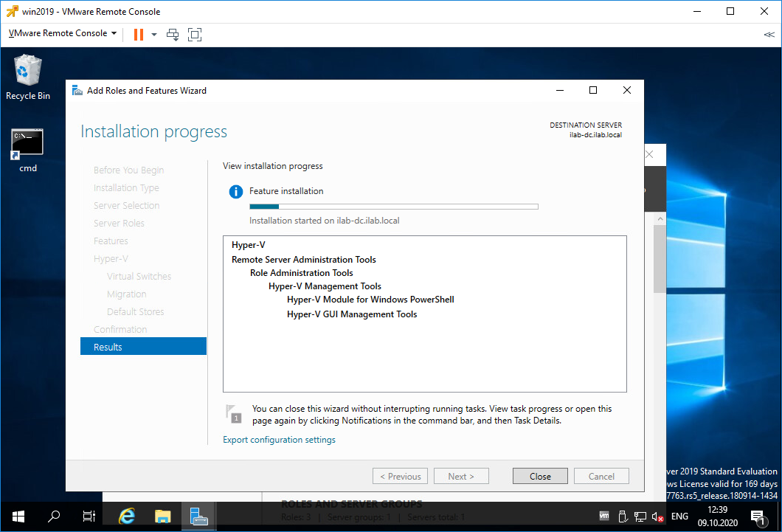The width and height of the screenshot is (782, 532).
Task: Open network status tray icon
Action: 640,517
